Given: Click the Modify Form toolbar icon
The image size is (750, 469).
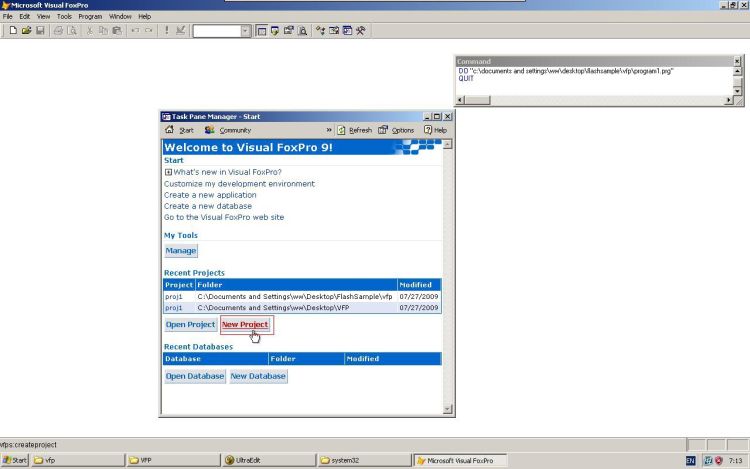Looking at the screenshot, I should [x=180, y=31].
